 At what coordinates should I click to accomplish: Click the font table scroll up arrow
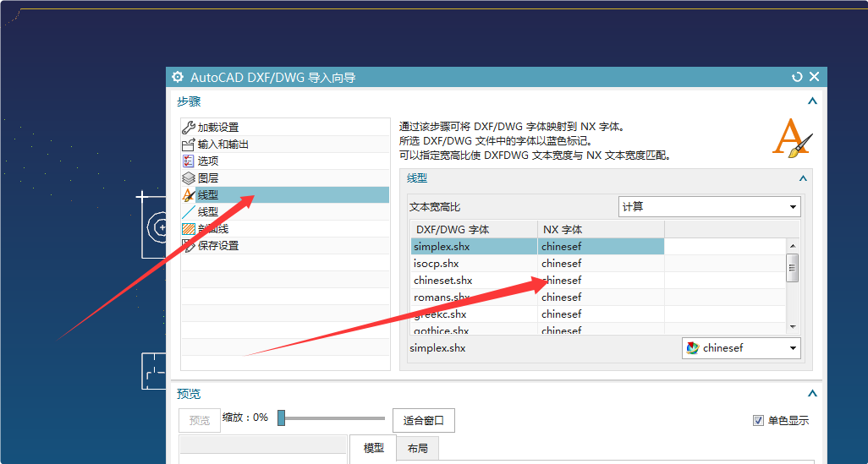click(793, 246)
